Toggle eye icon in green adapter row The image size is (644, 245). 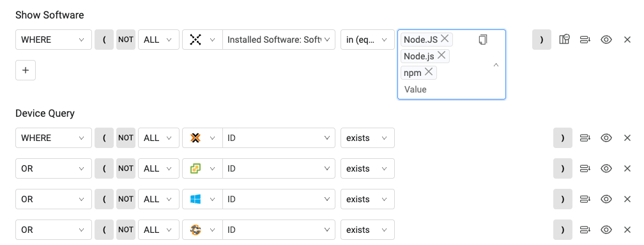(606, 168)
